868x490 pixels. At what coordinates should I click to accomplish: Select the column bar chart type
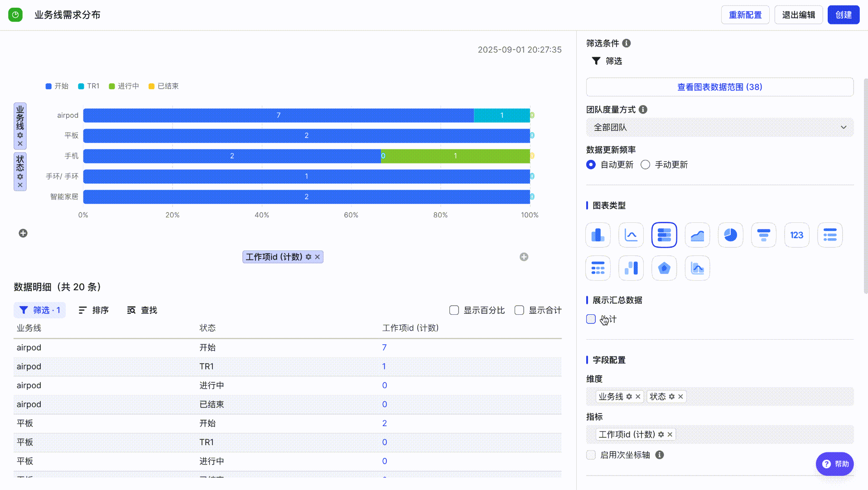598,235
